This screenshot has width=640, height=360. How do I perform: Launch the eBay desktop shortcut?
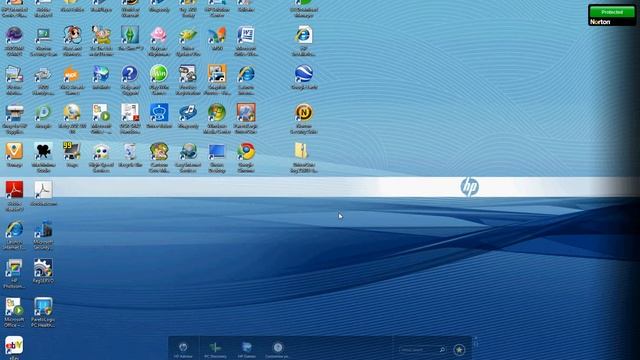click(14, 345)
